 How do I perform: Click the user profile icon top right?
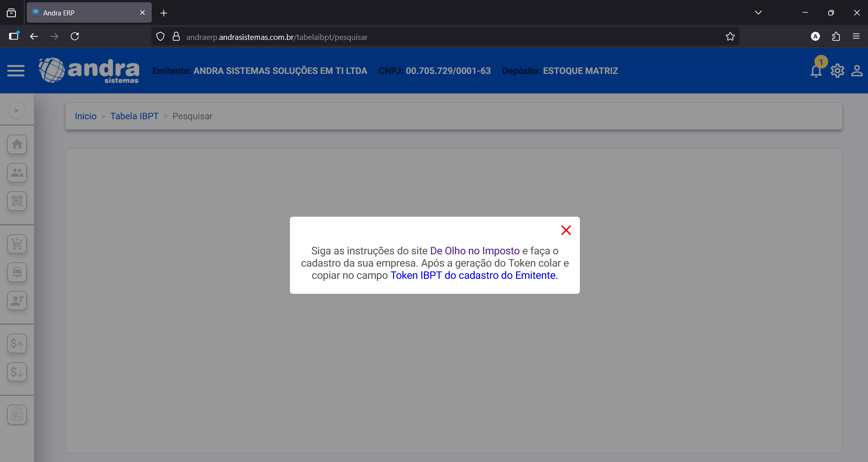coord(857,71)
